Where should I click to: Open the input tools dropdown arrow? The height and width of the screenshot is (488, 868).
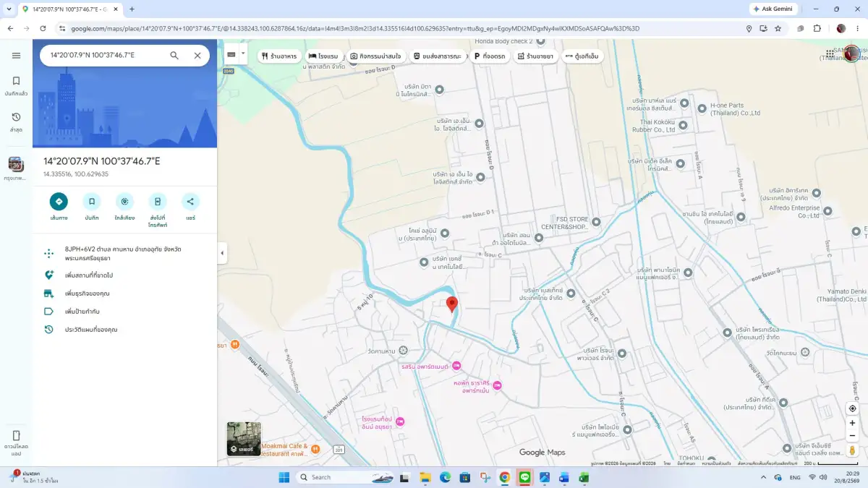(x=243, y=54)
